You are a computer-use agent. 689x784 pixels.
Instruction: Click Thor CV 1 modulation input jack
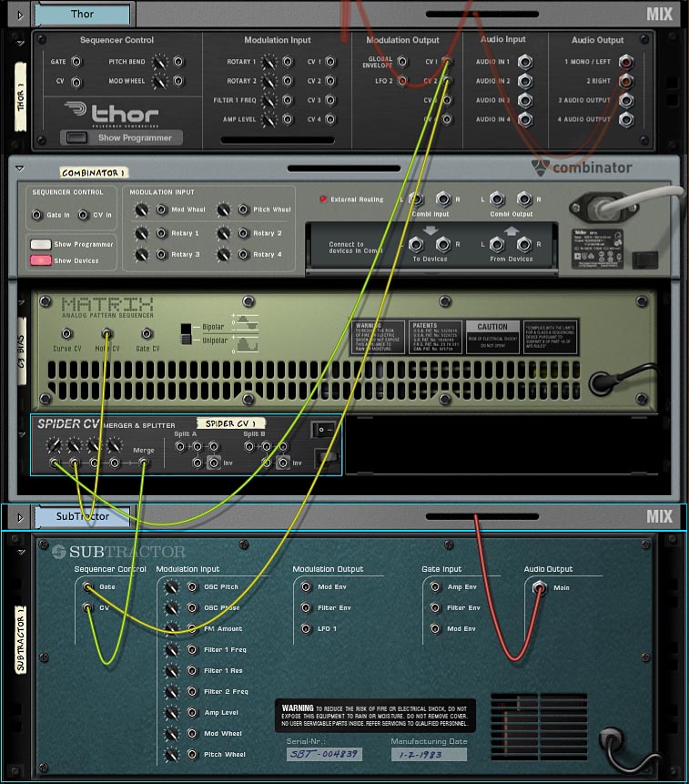330,62
